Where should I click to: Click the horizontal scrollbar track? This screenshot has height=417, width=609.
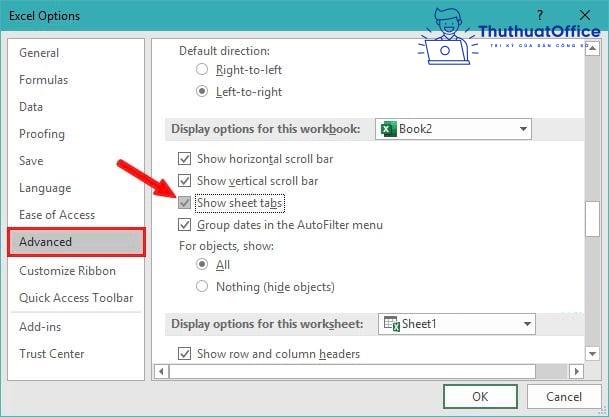pos(552,372)
